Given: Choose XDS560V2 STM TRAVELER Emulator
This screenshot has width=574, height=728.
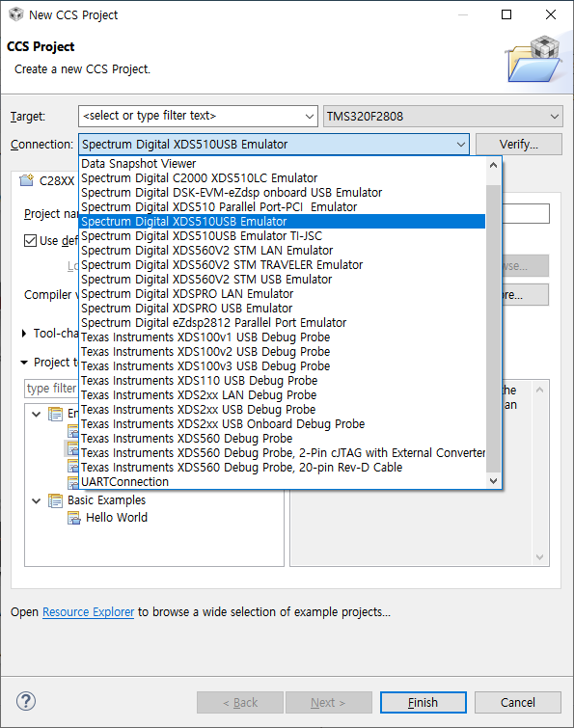Looking at the screenshot, I should point(283,264).
